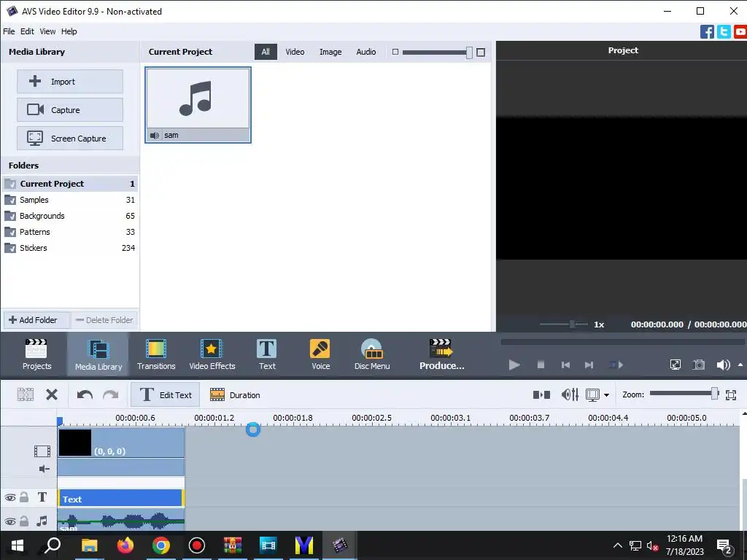Click the Produce... button

pyautogui.click(x=441, y=354)
